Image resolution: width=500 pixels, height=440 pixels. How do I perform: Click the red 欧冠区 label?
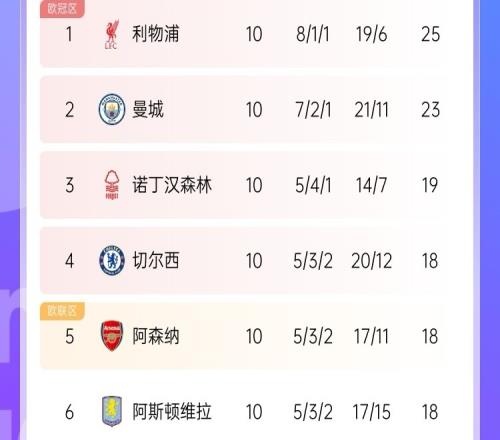(62, 9)
